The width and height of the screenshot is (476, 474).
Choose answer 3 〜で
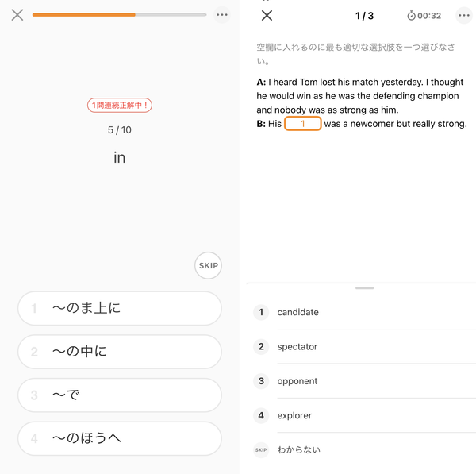click(120, 395)
